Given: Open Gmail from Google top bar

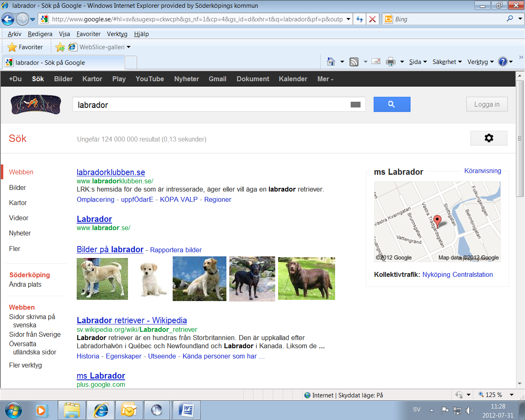Looking at the screenshot, I should [x=217, y=79].
